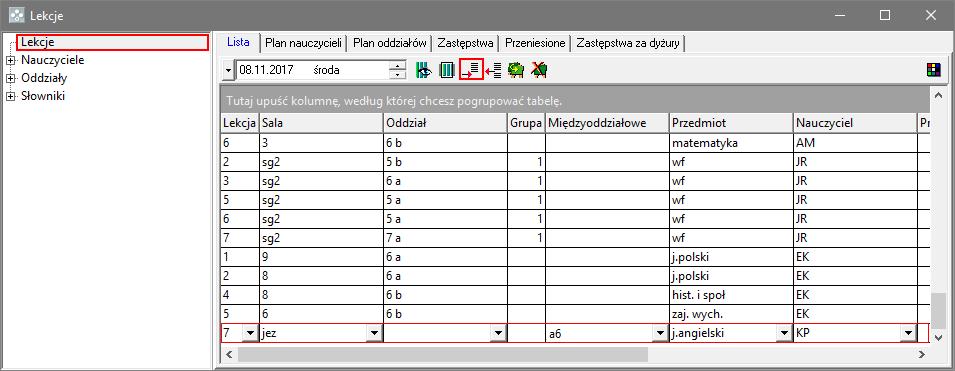The width and height of the screenshot is (955, 371).
Task: Click the add row icon with red arrow
Action: 471,69
